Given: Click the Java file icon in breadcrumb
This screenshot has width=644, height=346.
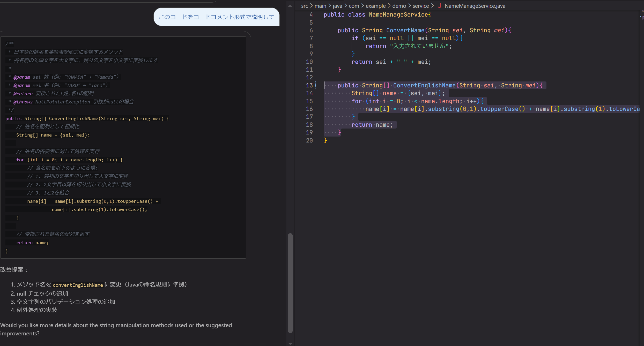Looking at the screenshot, I should (x=440, y=6).
